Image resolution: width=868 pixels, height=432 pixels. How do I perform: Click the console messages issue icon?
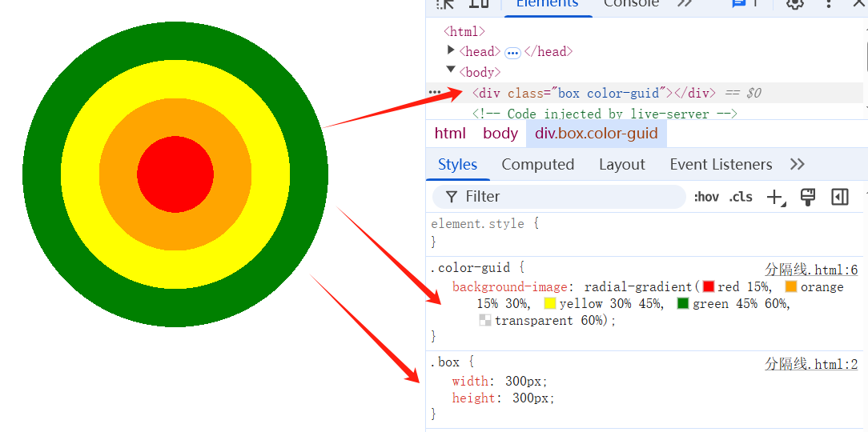click(744, 3)
